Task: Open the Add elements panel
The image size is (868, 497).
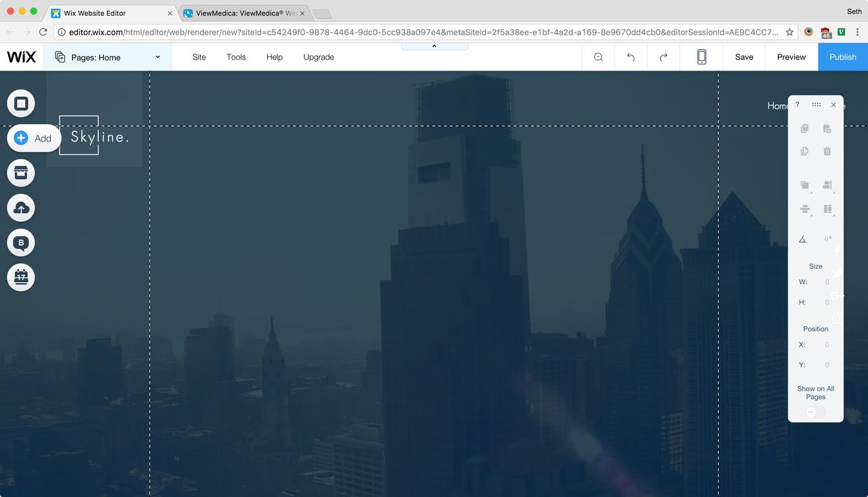Action: (x=34, y=138)
